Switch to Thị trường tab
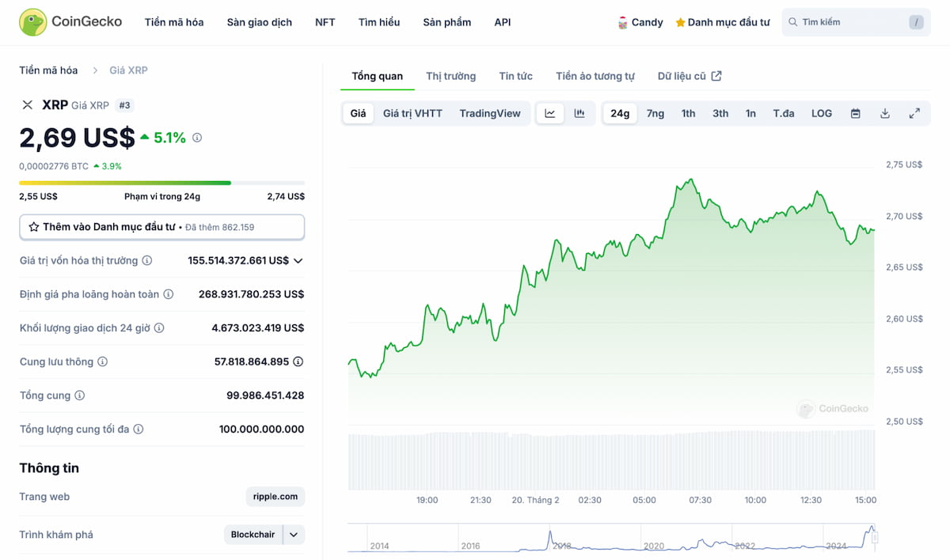The image size is (950, 560). point(451,76)
